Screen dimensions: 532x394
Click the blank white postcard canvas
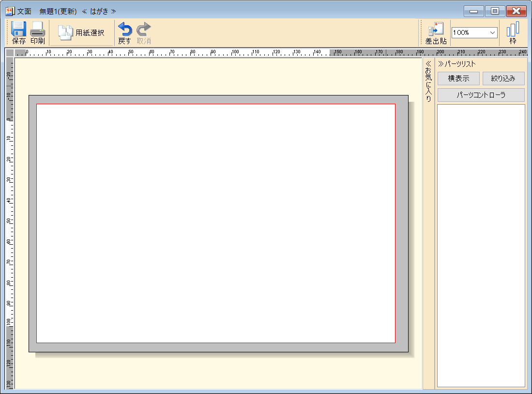pos(215,223)
